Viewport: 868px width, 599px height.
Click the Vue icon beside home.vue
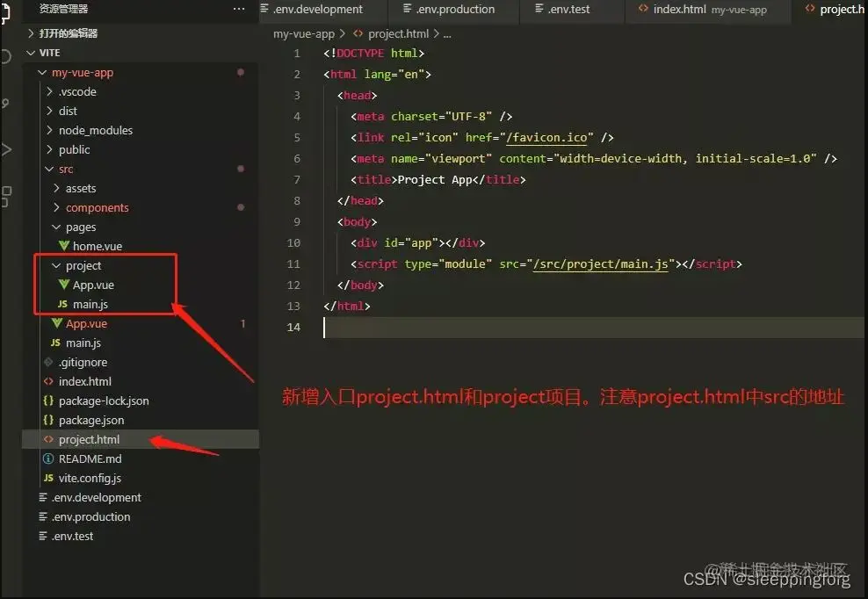pyautogui.click(x=64, y=246)
